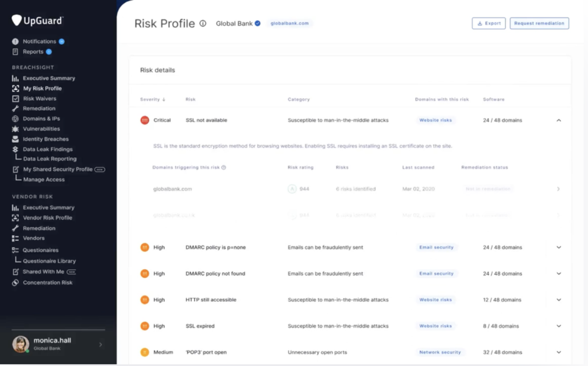Click the Identity Breaches icon
The width and height of the screenshot is (588, 366).
coord(14,139)
